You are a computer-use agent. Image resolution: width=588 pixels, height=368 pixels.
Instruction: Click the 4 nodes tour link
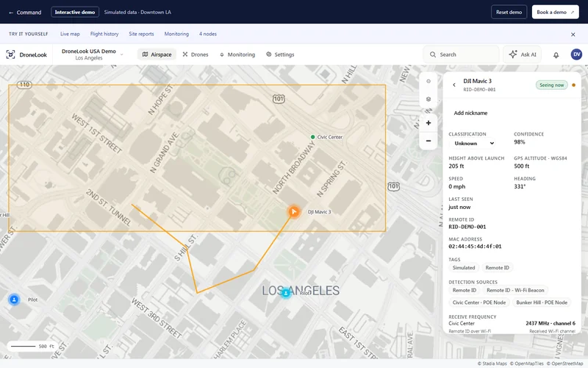tap(208, 34)
